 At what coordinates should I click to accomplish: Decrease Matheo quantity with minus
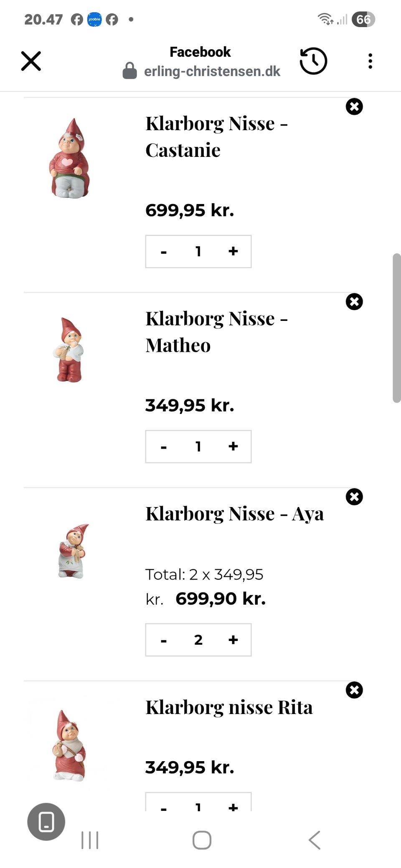pos(164,447)
